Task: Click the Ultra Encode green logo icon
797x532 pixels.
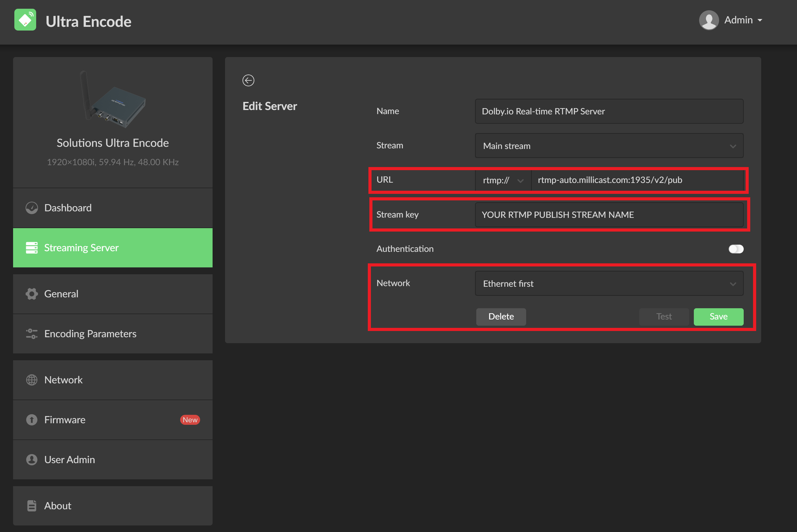Action: [x=25, y=20]
